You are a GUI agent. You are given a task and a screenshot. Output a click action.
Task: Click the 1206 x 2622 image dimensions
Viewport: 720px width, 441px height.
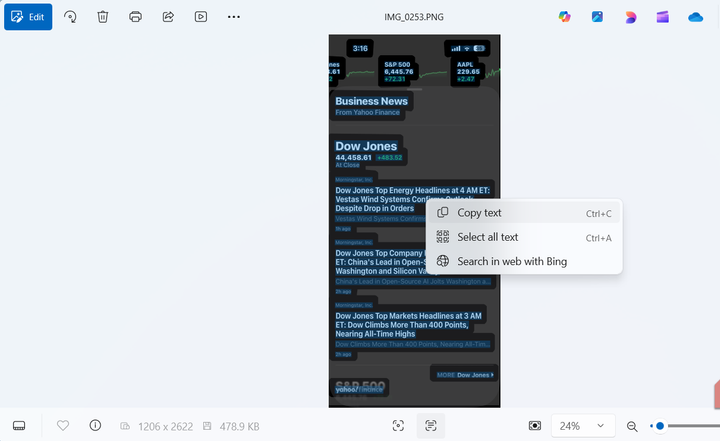(165, 427)
